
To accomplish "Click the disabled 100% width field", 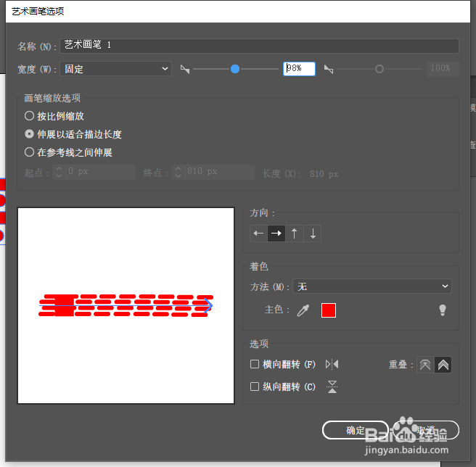I will click(x=443, y=69).
